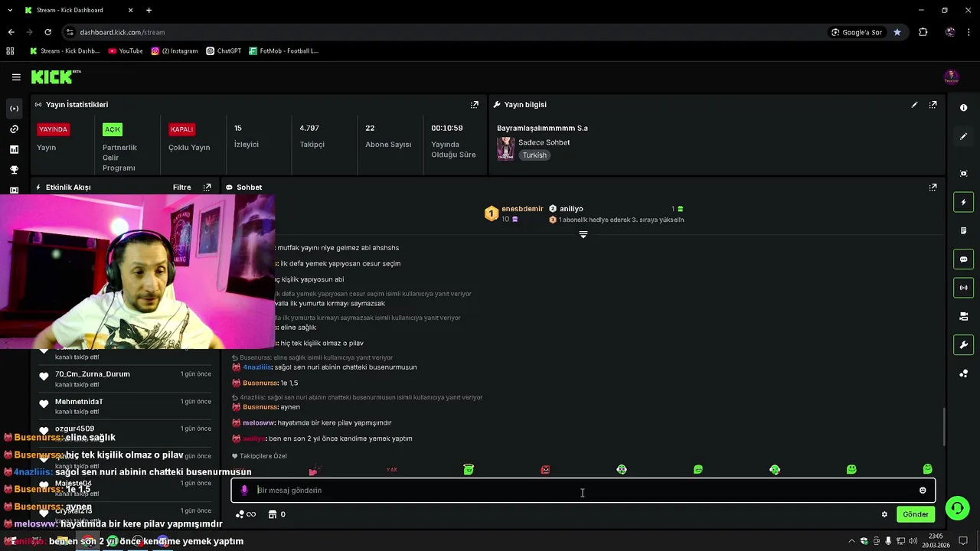980x551 pixels.
Task: Collapse the pinned leaderboard arrow in chat
Action: point(583,235)
